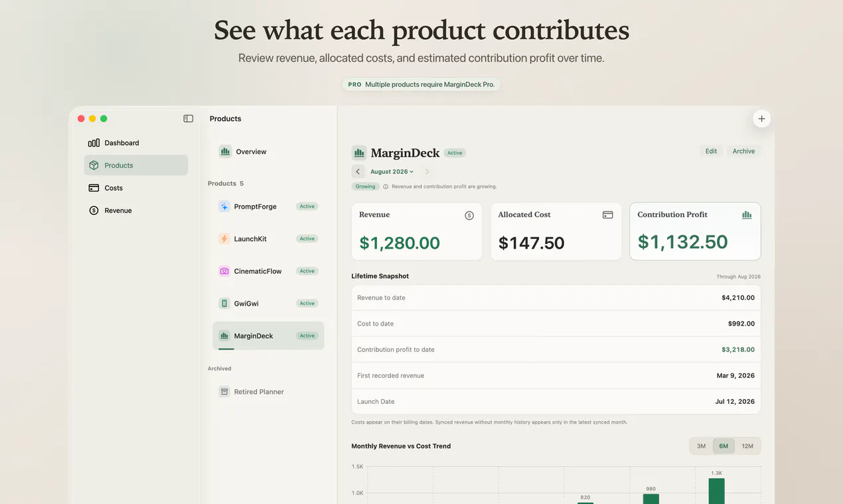Open the Dashboard section
This screenshot has width=843, height=504.
click(136, 143)
